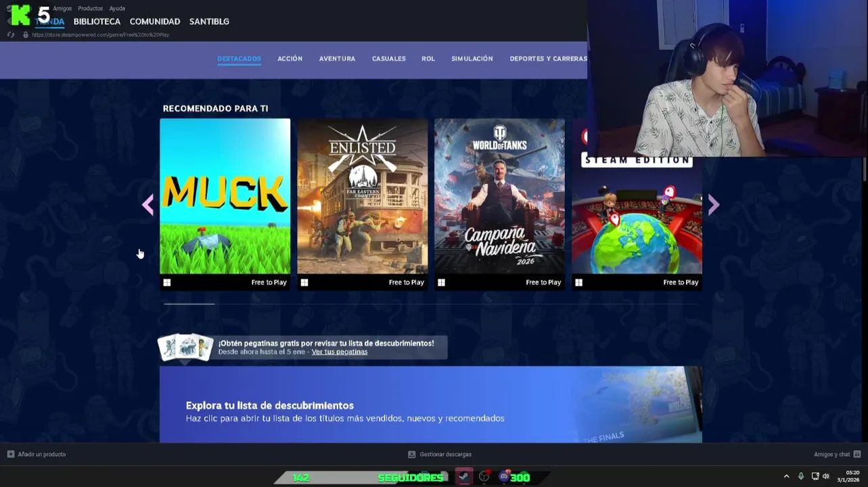Click Free to Play label under Enlisted
Screen dimensions: 868x487
tap(407, 283)
